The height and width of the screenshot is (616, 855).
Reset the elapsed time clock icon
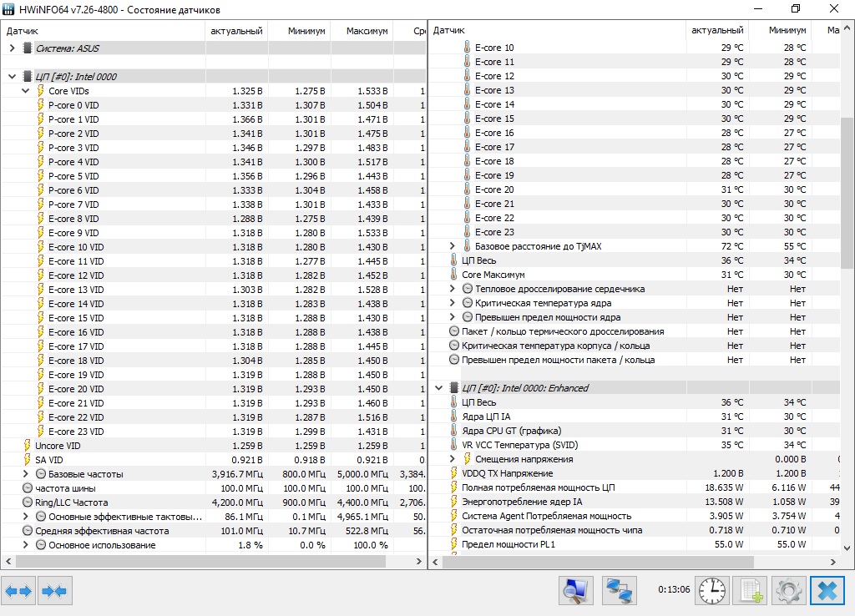712,591
